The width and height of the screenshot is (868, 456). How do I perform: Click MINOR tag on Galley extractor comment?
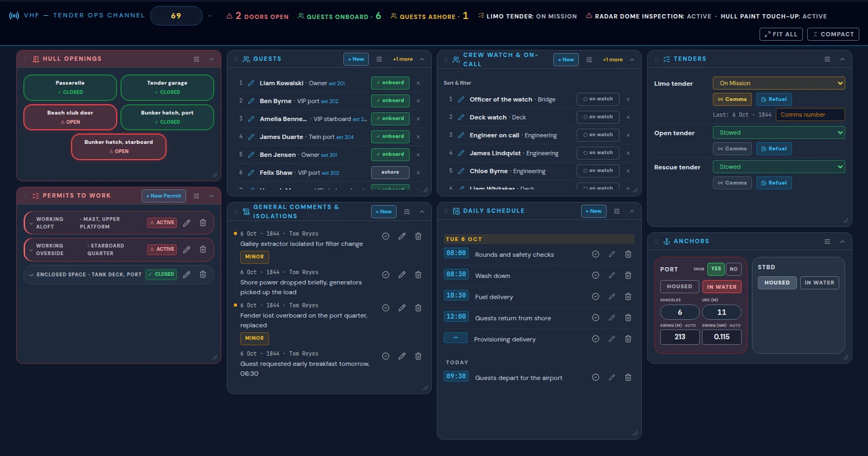click(x=254, y=257)
